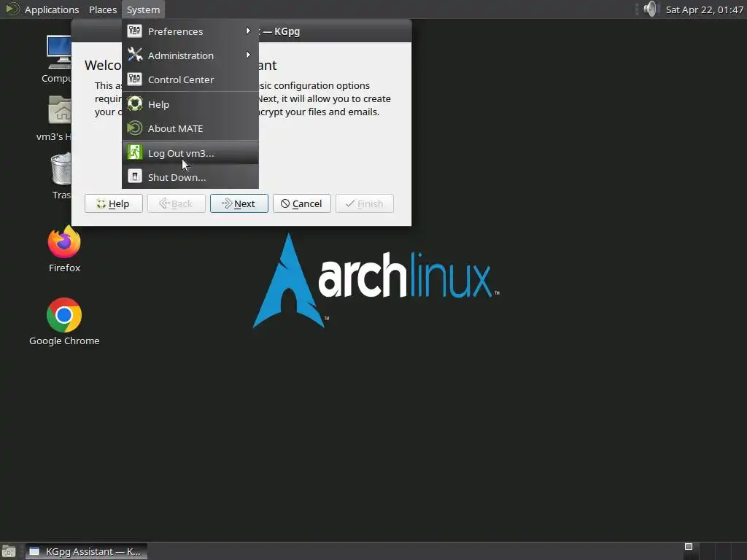Expand the Preferences submenu arrow
This screenshot has width=747, height=560.
pos(248,31)
